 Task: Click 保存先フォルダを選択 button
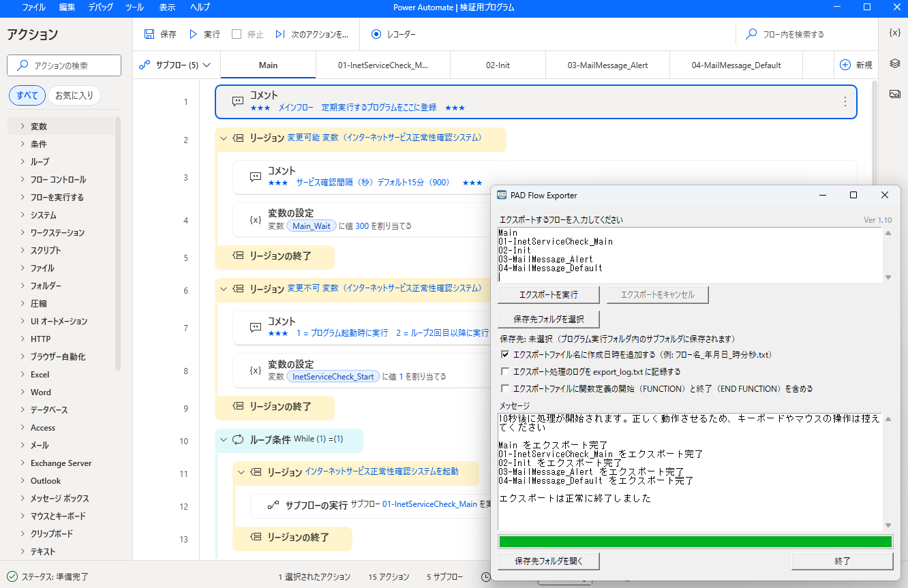click(x=549, y=319)
